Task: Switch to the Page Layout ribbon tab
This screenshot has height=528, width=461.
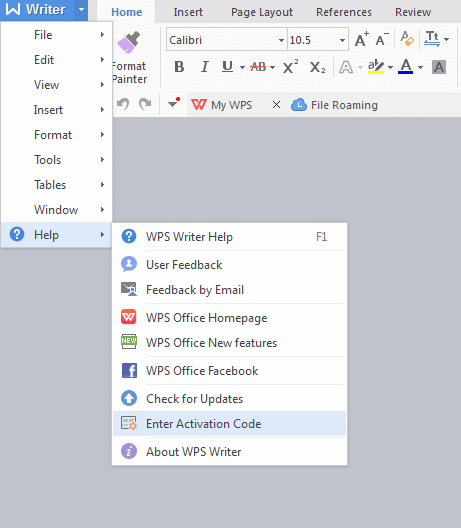Action: tap(262, 12)
